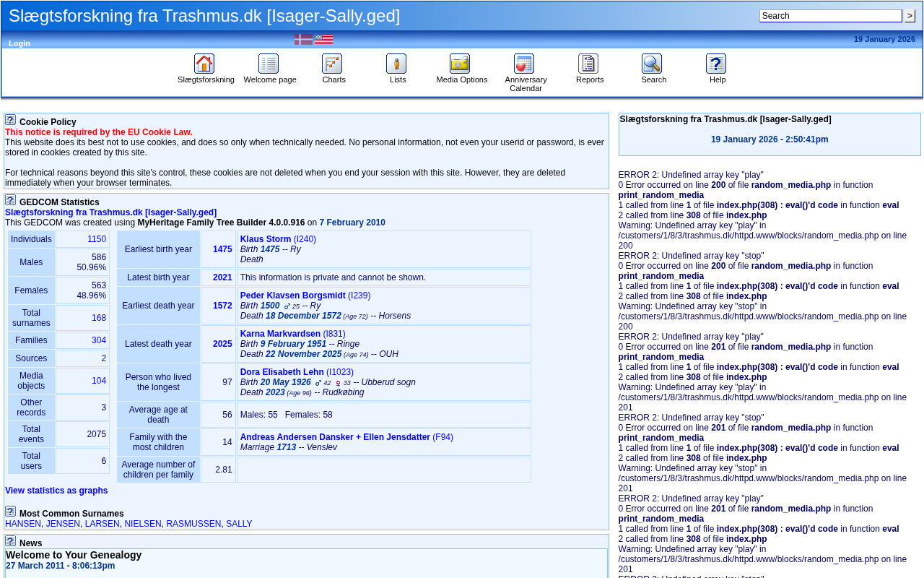Open earliest birth year 1475 link

coord(222,249)
